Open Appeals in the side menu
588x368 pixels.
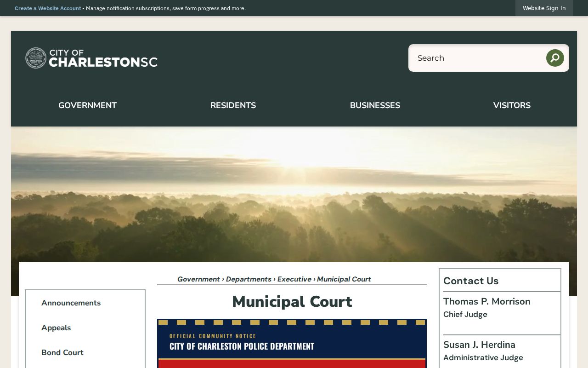[56, 328]
